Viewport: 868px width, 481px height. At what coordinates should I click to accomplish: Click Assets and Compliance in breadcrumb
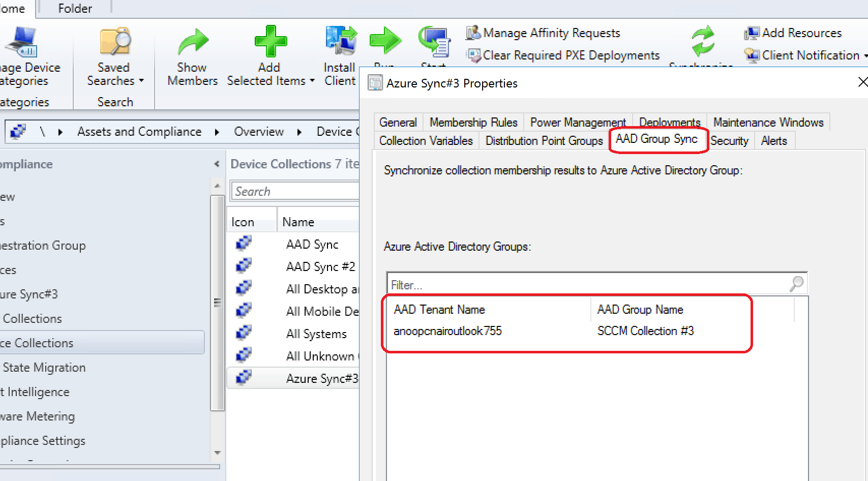coord(139,132)
